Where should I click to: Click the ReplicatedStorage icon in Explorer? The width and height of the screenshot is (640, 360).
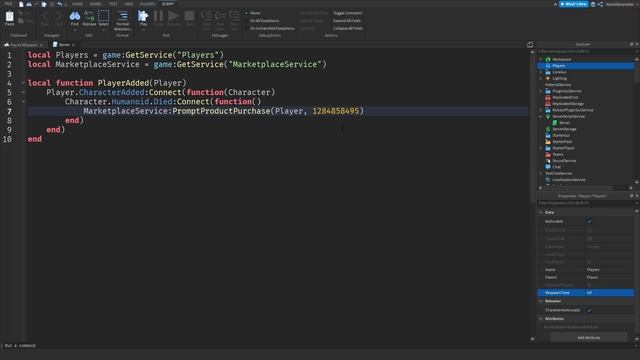(548, 104)
